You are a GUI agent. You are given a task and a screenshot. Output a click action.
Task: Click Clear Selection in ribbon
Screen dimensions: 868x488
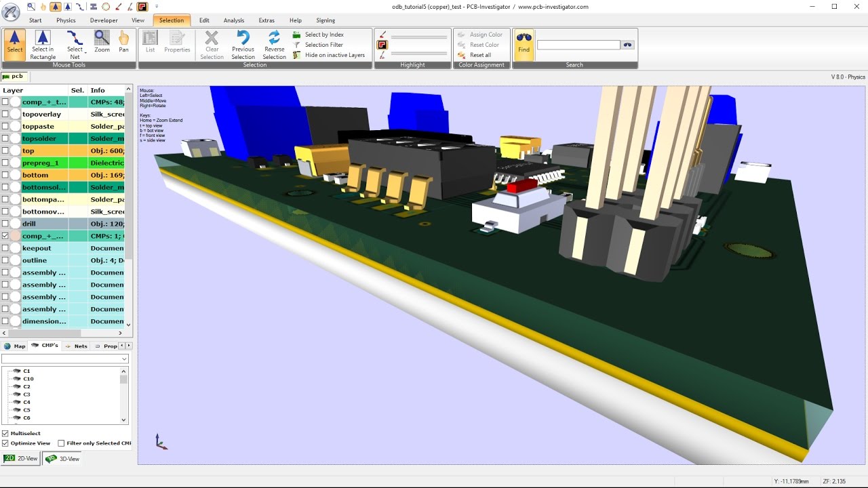pos(212,45)
